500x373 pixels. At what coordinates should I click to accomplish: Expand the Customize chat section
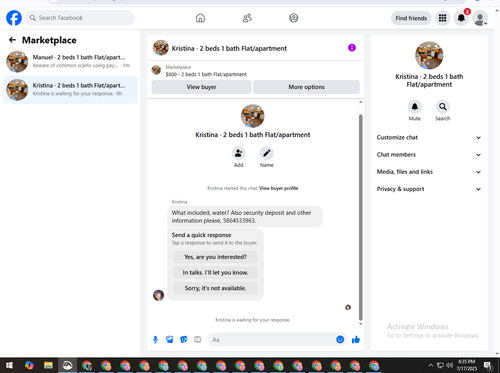pyautogui.click(x=429, y=137)
